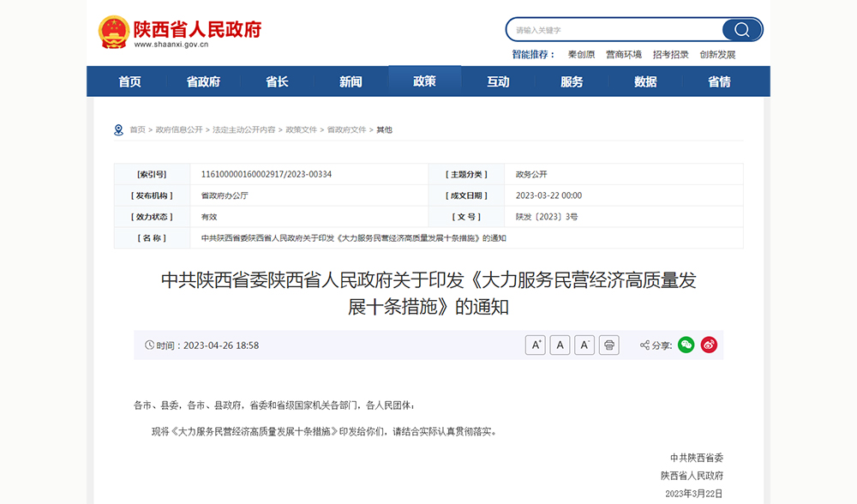Open the 营商环境 recommended link
The height and width of the screenshot is (504, 857).
pos(623,55)
